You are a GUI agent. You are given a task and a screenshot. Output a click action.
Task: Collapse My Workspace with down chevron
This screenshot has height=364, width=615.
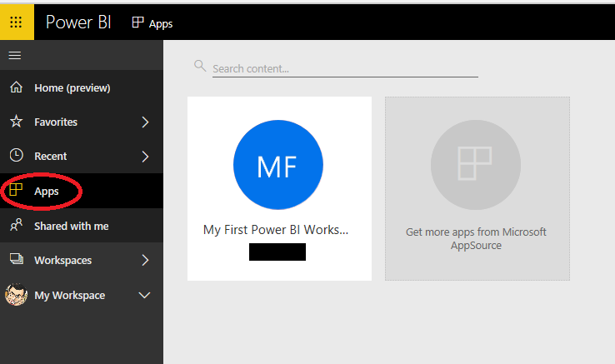(144, 295)
